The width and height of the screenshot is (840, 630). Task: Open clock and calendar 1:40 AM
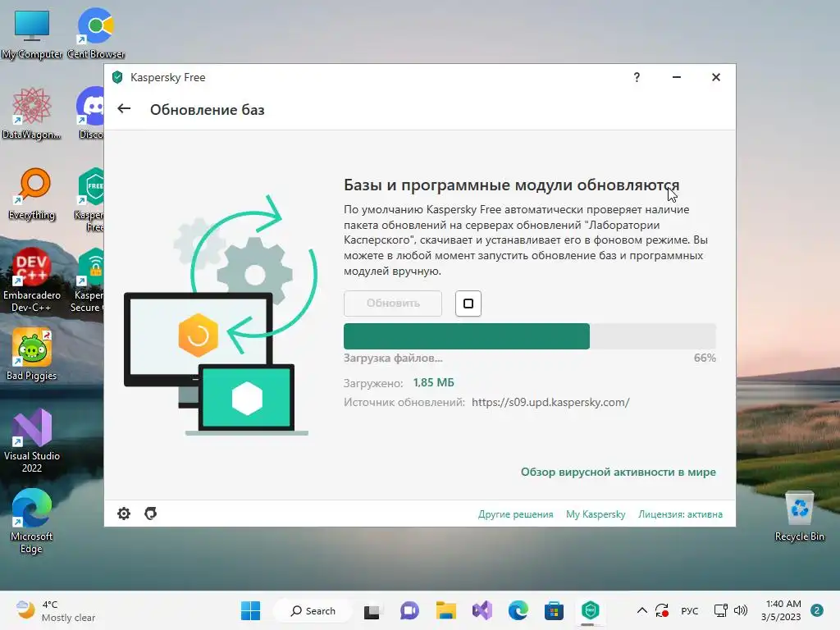click(781, 610)
